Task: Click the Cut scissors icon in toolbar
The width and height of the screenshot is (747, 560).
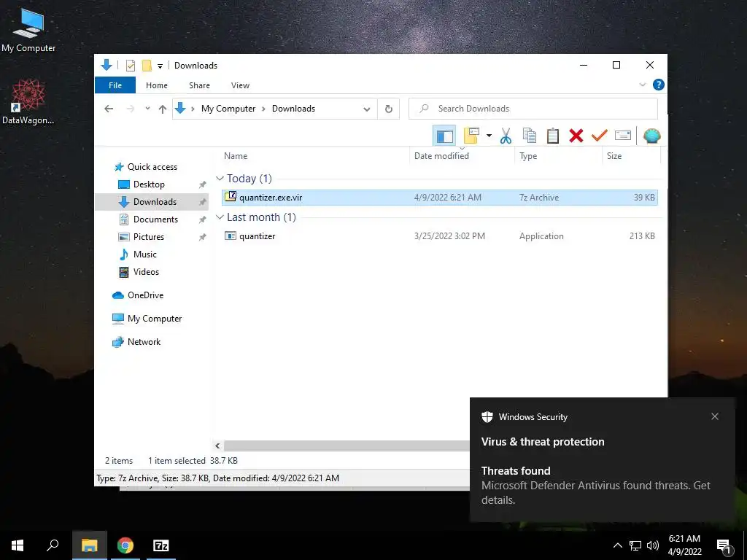Action: pos(506,136)
